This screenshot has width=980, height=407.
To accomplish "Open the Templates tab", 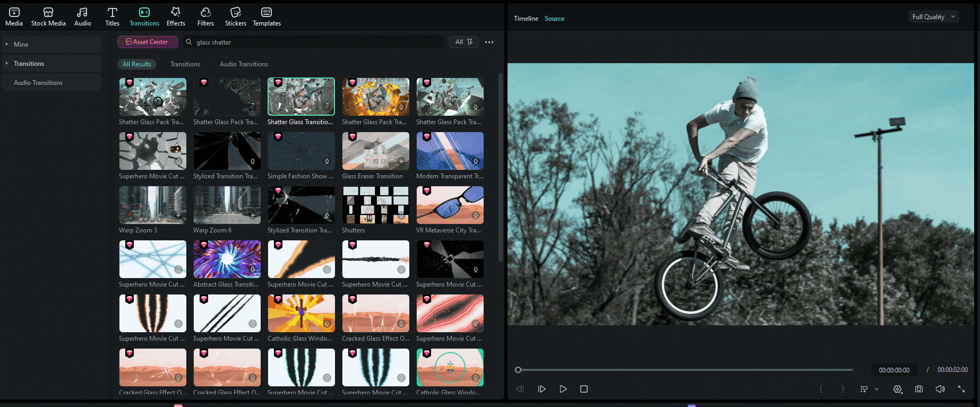I will click(x=267, y=17).
